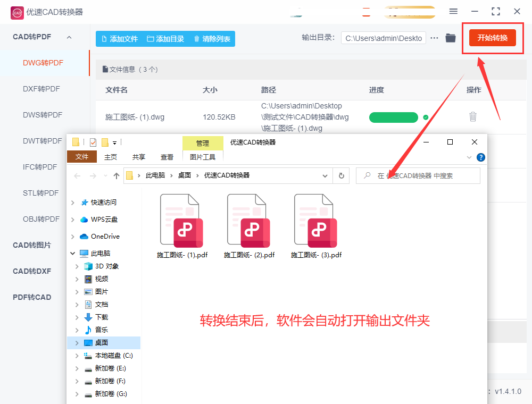The width and height of the screenshot is (532, 404).
Task: Open 施工图纸- (1).pdf file
Action: click(182, 226)
